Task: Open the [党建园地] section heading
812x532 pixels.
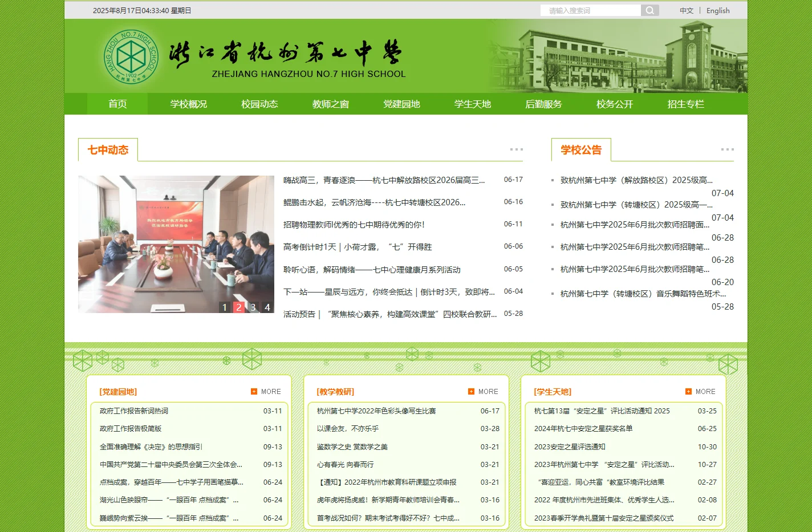Action: 118,392
